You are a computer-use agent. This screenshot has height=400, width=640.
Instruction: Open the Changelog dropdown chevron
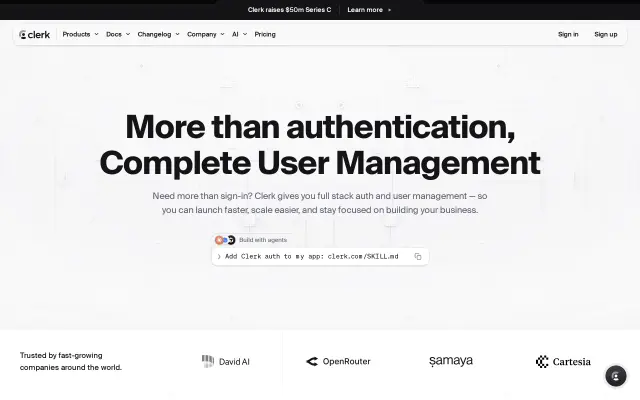click(178, 34)
